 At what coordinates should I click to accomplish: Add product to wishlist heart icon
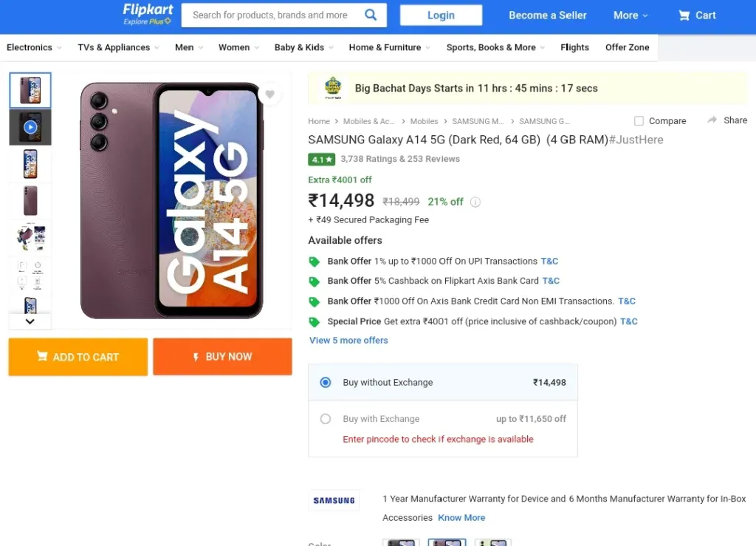(x=270, y=94)
